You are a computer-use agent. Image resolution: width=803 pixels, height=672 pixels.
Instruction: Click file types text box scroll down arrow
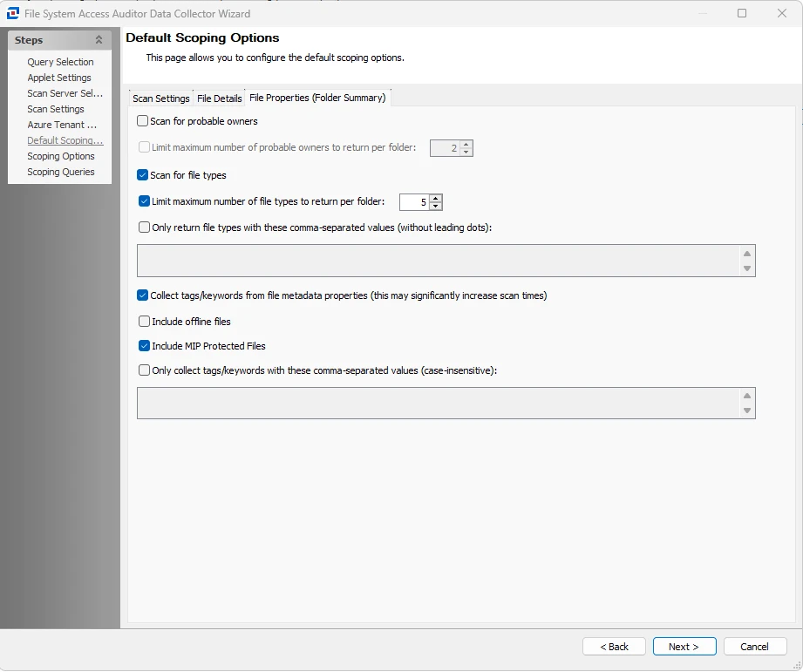[x=747, y=268]
